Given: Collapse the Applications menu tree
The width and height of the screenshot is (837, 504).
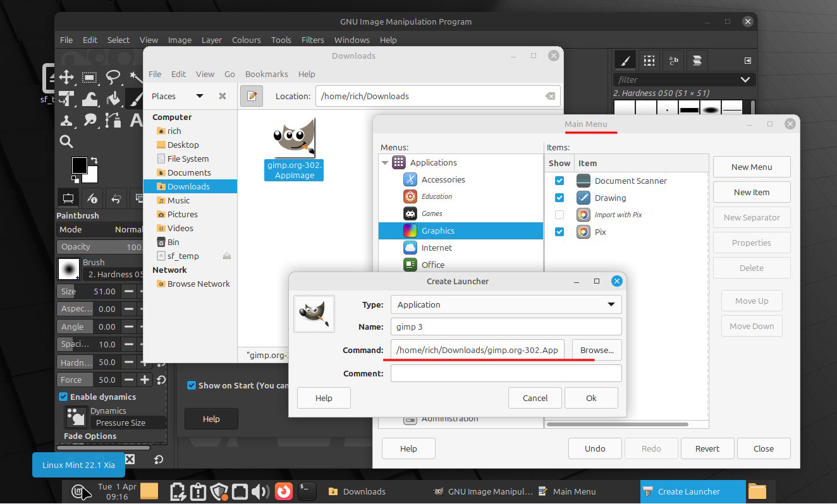Looking at the screenshot, I should (385, 162).
